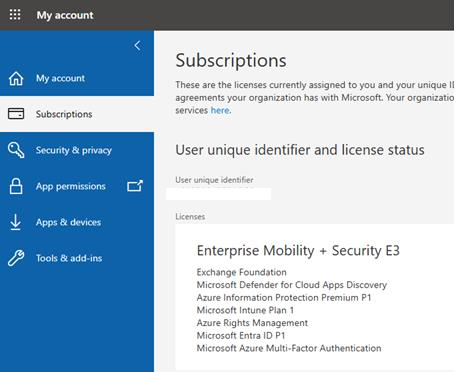Click the 'Licenses' label
This screenshot has height=372, width=457.
[190, 216]
